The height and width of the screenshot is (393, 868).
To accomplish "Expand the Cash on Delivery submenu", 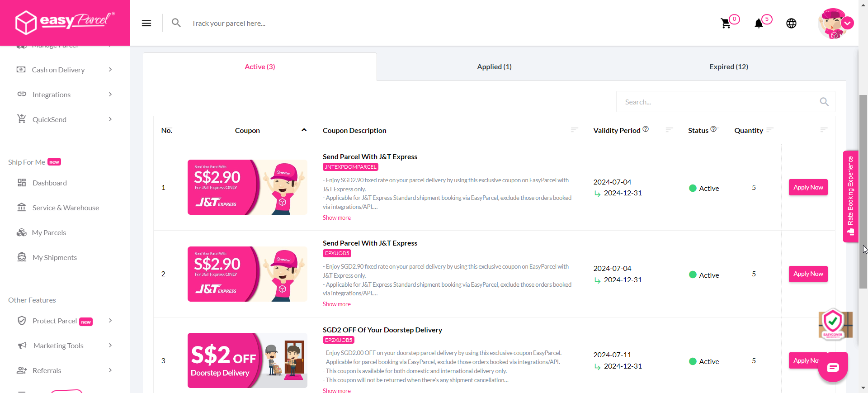I will pos(110,69).
